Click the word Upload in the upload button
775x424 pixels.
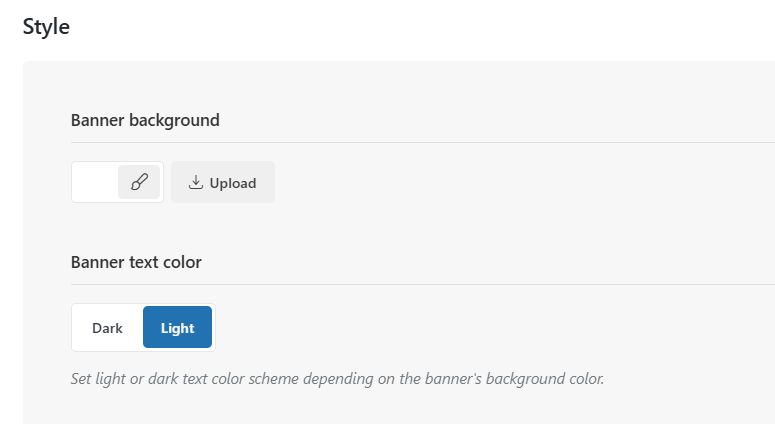tap(233, 183)
